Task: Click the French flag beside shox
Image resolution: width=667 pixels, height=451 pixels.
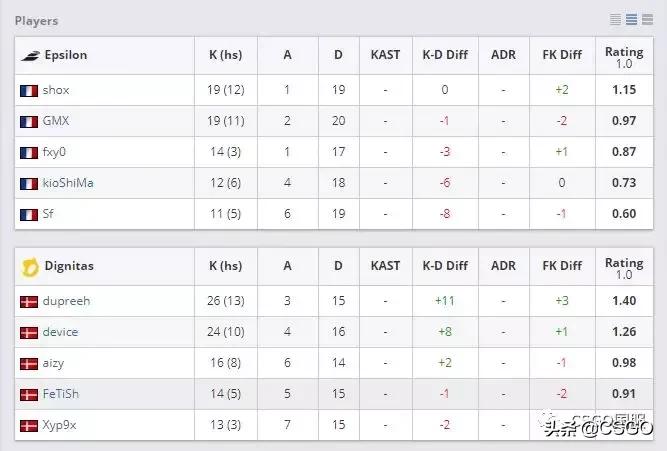Action: (29, 90)
